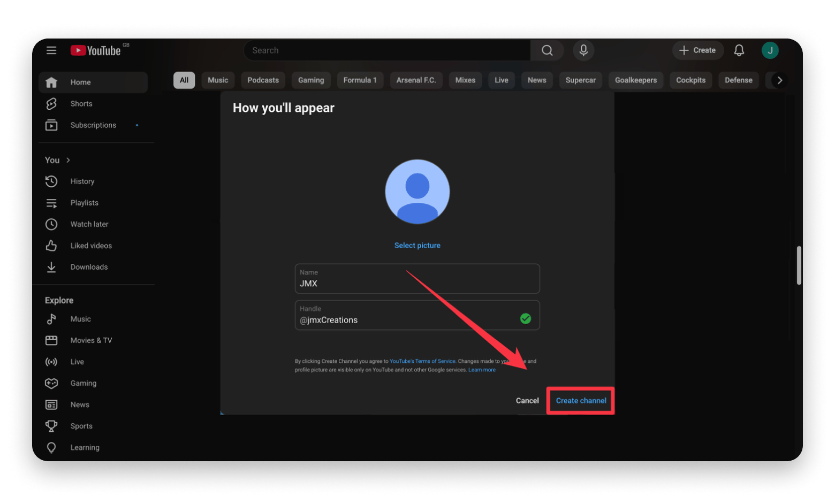Click the search magnifier icon
The height and width of the screenshot is (504, 835).
546,50
